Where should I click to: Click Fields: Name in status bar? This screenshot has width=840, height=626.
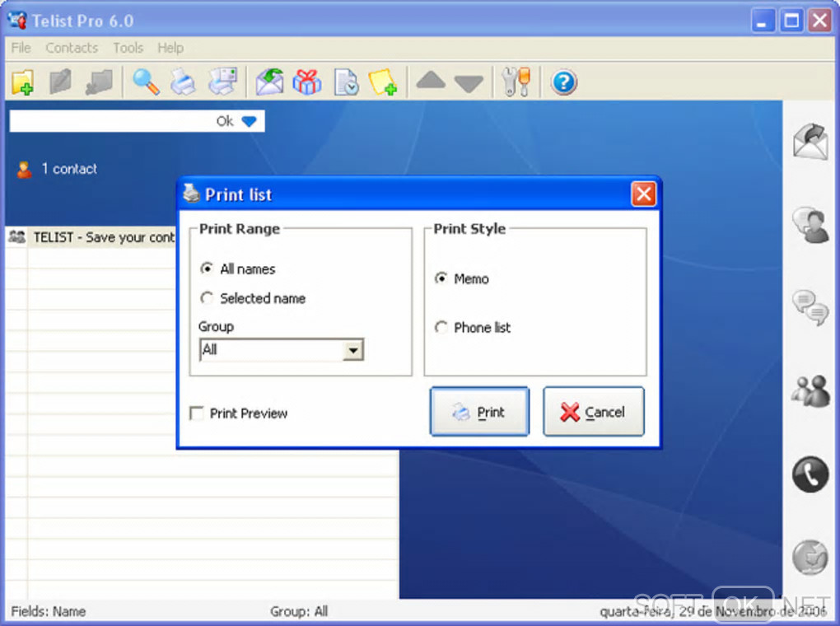point(49,611)
